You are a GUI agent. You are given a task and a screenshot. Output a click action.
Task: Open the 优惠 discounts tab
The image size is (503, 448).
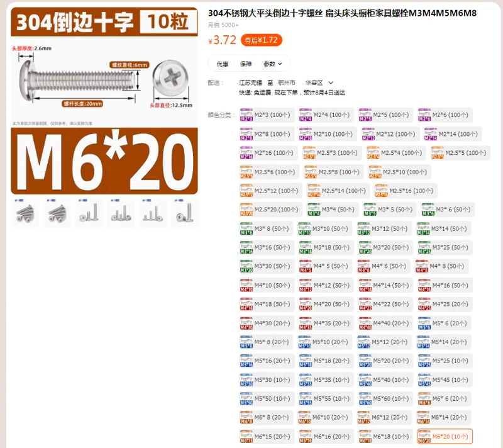coord(223,64)
